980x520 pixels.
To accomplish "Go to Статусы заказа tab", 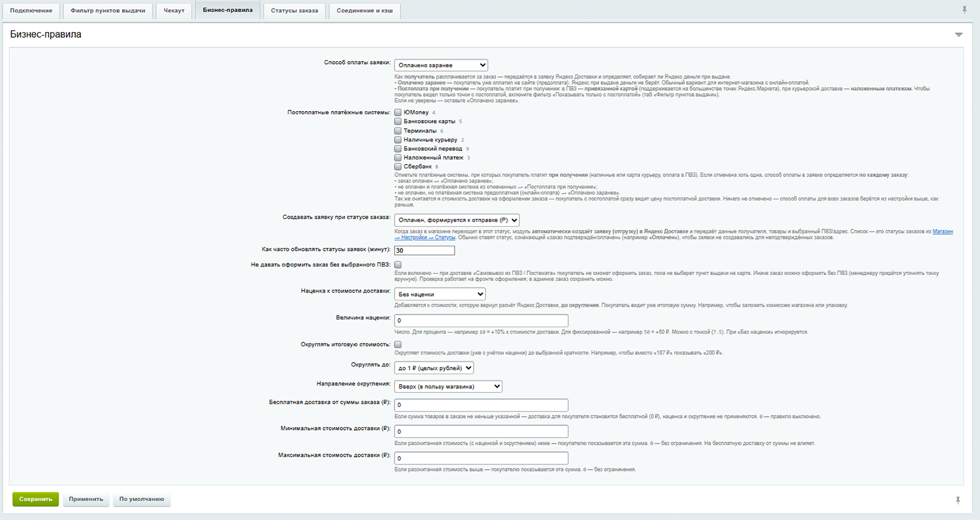I will [295, 11].
